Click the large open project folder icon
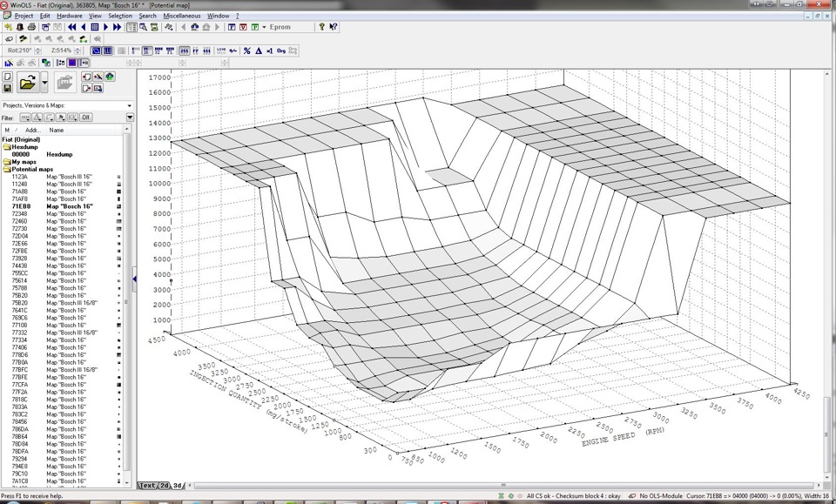Screen dimensions: 836x504 pos(28,83)
